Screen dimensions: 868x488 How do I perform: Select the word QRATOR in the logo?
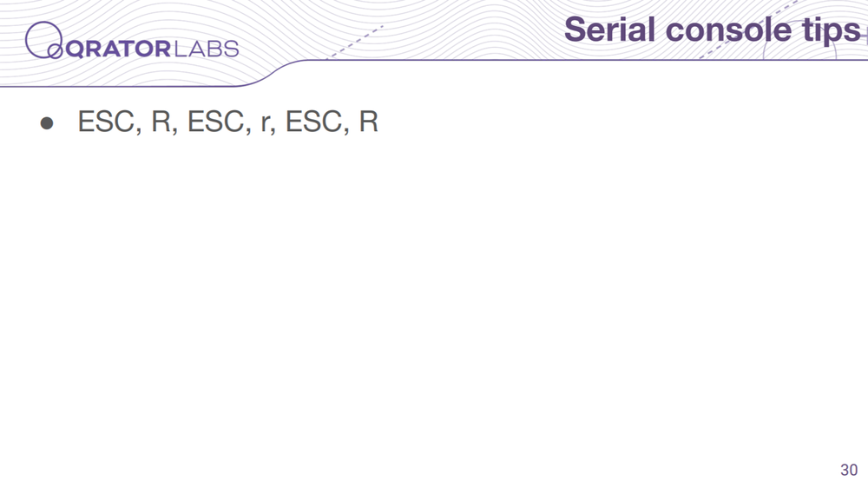pyautogui.click(x=118, y=49)
